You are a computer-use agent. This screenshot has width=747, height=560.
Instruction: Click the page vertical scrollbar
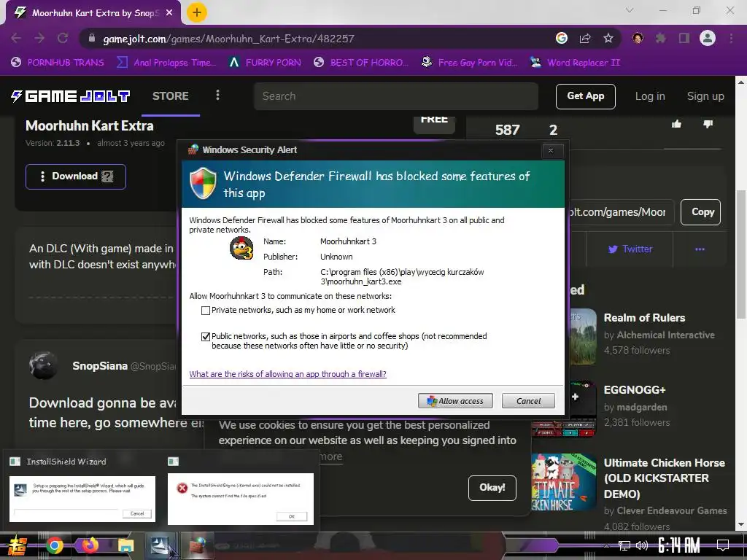tap(741, 254)
